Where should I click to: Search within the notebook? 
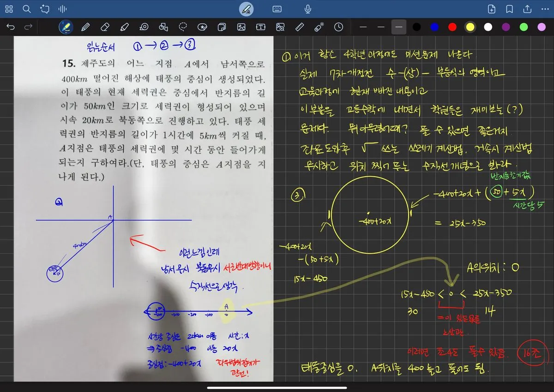[27, 9]
